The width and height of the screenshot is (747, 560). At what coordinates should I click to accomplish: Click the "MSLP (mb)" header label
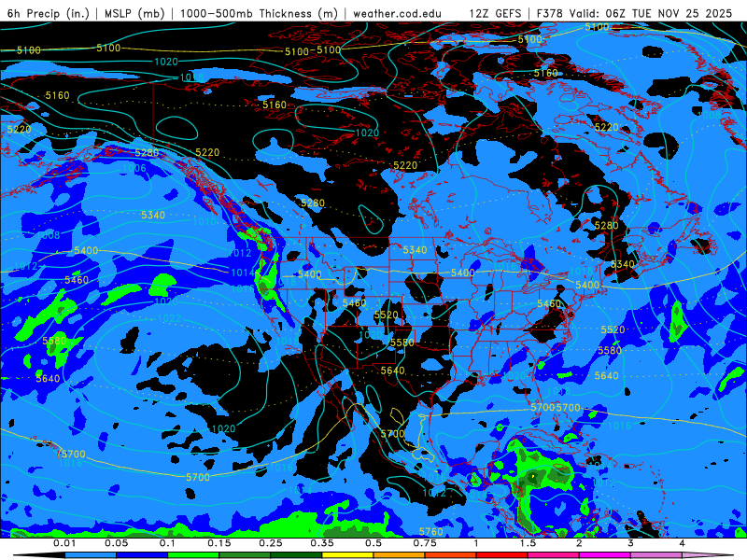point(134,13)
